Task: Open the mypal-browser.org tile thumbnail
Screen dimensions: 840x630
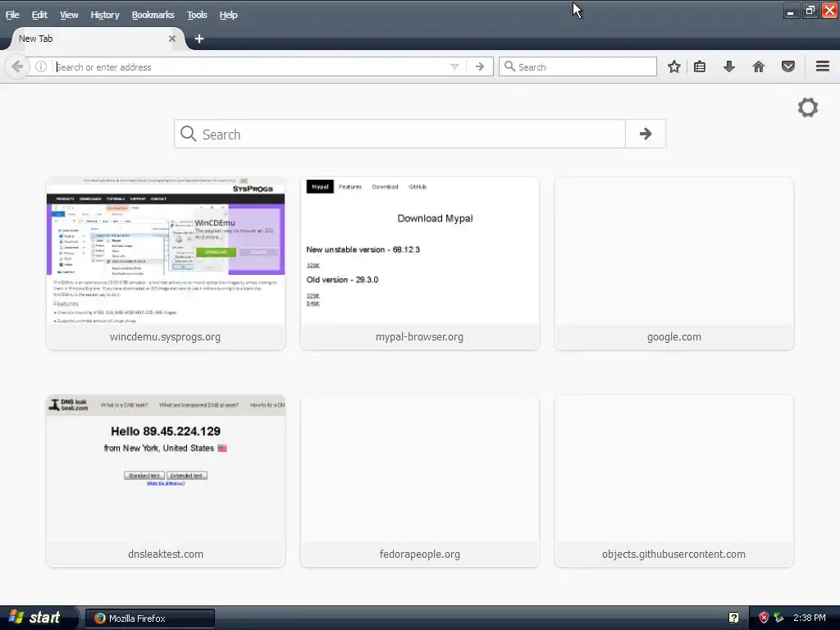Action: (419, 251)
